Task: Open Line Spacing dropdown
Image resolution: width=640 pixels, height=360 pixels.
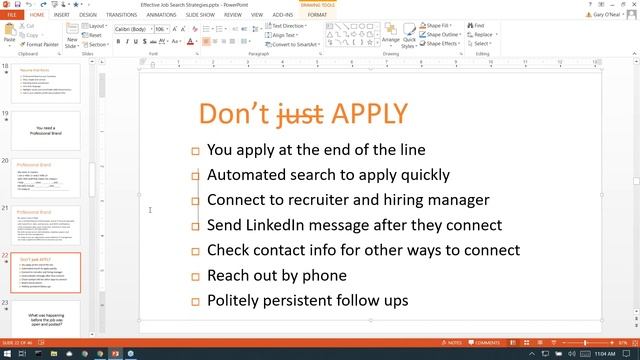Action: 256,29
